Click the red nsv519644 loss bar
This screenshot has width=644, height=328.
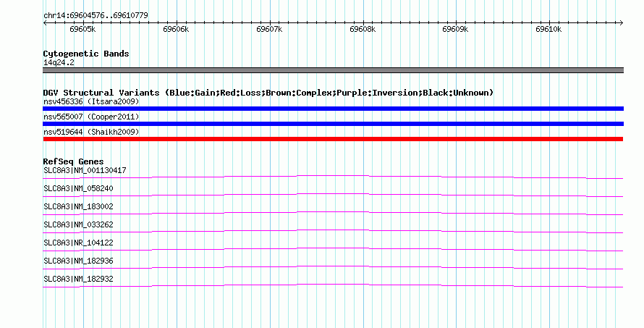pos(333,139)
